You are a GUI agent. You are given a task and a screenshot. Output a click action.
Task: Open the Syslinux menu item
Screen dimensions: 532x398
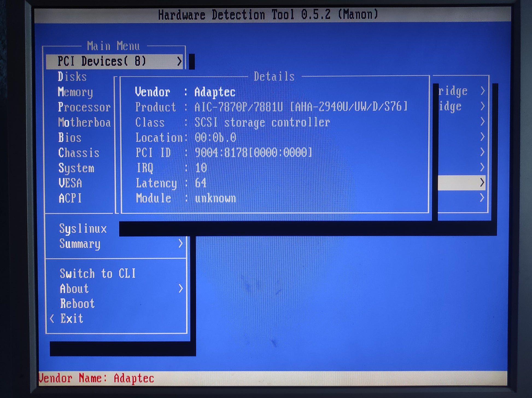coord(83,229)
